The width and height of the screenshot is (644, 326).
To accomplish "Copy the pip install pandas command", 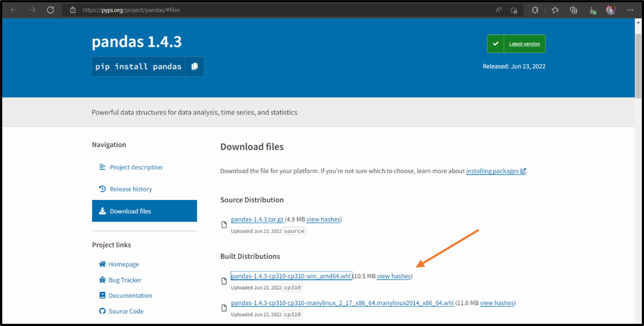I will point(195,66).
